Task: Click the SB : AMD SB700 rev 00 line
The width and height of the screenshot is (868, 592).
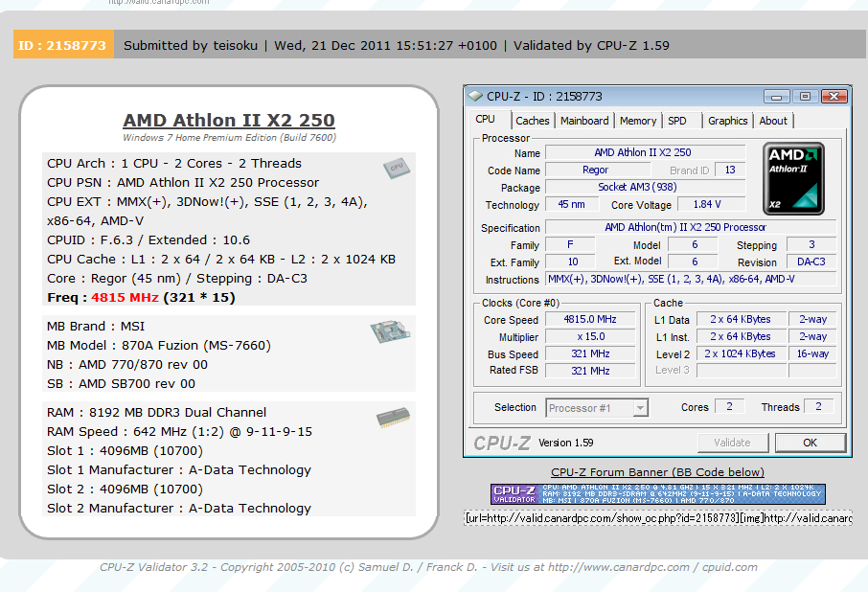Action: [122, 384]
